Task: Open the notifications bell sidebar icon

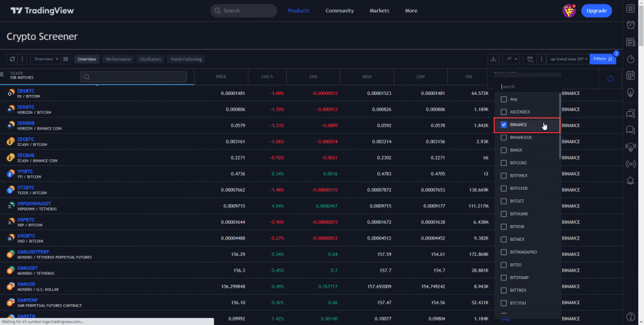Action: point(630,180)
